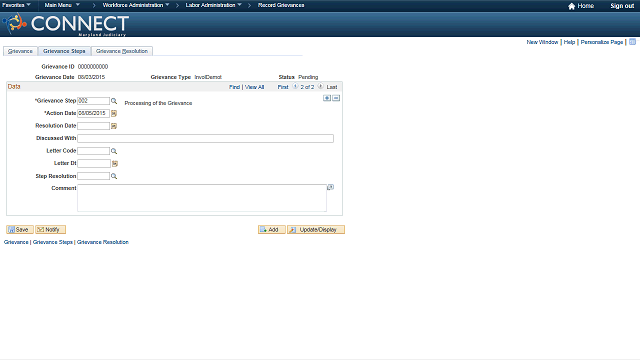Click the Save button

coord(20,229)
